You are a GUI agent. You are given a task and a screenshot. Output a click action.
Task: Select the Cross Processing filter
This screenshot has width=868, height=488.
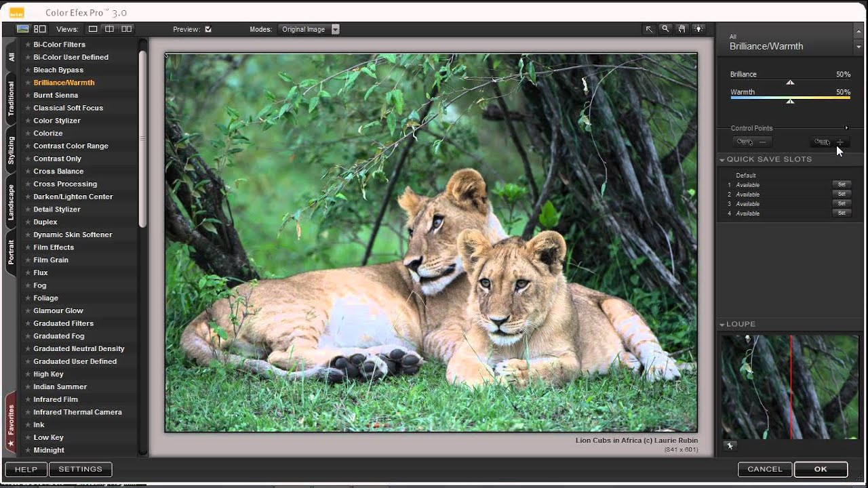[x=65, y=184]
